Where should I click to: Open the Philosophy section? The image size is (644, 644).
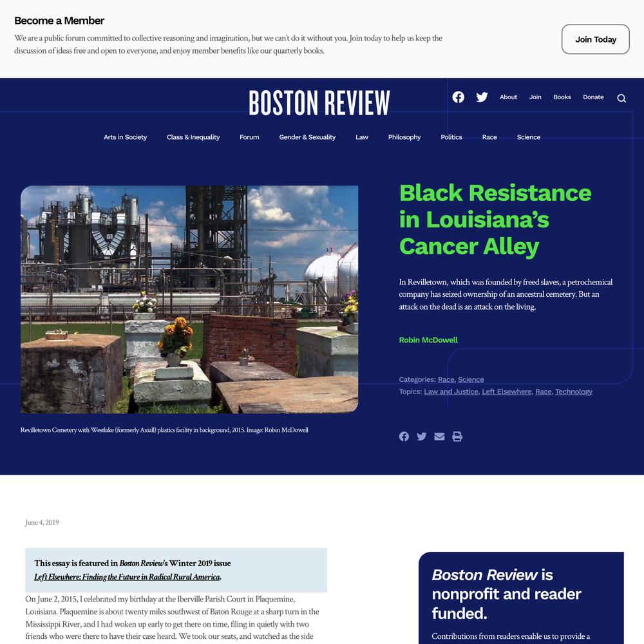404,137
